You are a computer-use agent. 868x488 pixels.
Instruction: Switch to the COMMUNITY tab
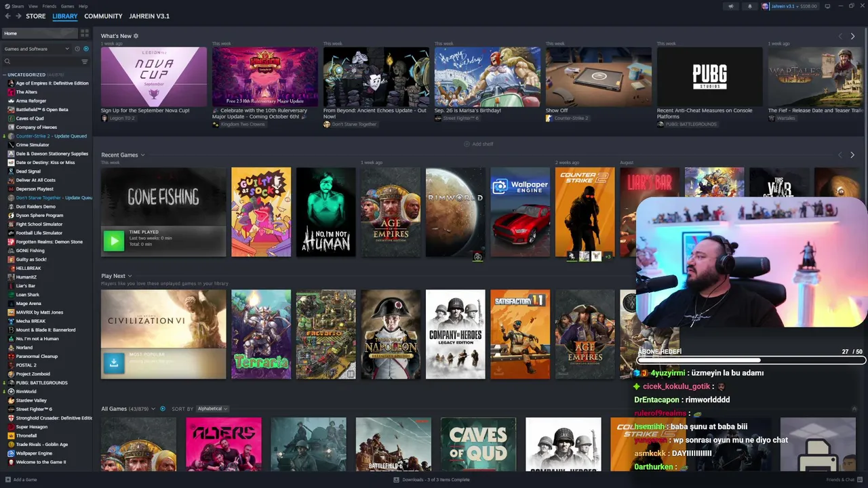pyautogui.click(x=103, y=16)
